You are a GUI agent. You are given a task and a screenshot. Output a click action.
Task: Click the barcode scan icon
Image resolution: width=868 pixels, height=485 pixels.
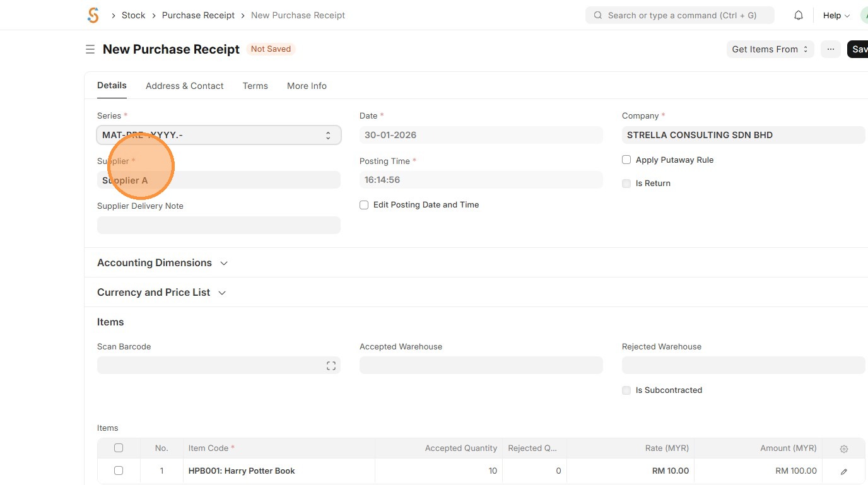[331, 366]
